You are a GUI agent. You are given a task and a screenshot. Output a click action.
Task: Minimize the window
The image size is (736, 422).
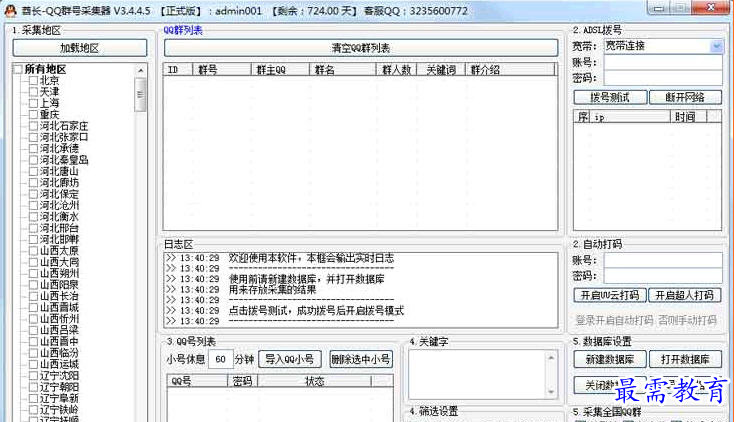(x=659, y=8)
